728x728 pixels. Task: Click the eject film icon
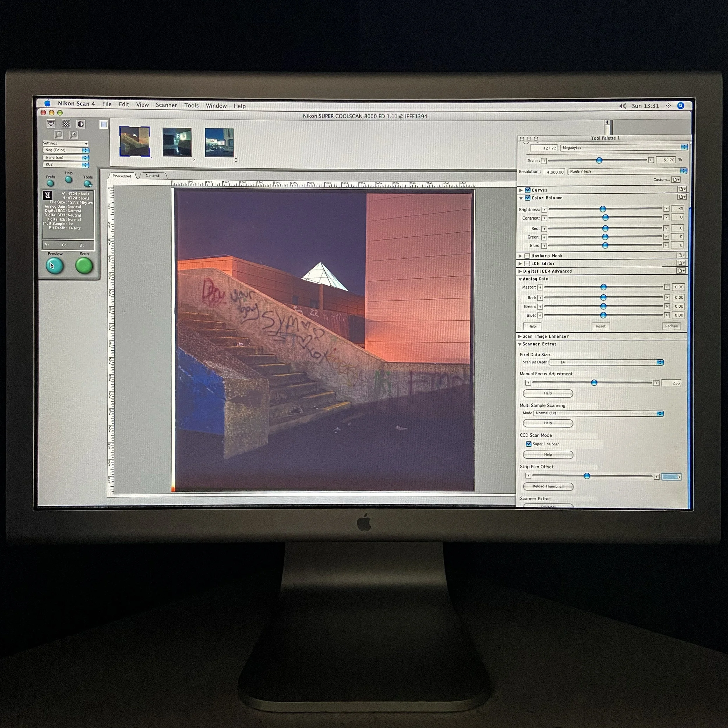click(51, 123)
